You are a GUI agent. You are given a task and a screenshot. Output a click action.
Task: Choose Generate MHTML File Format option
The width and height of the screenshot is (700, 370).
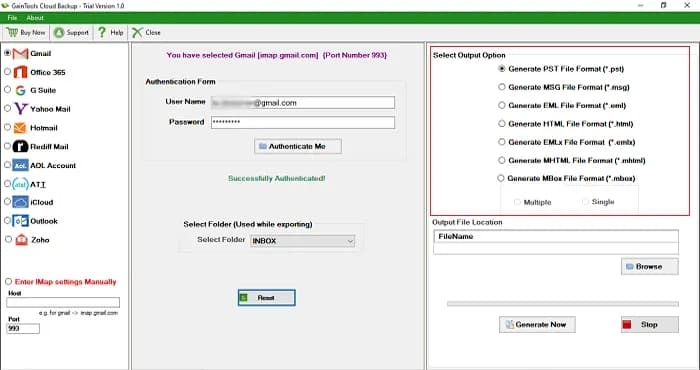click(502, 160)
